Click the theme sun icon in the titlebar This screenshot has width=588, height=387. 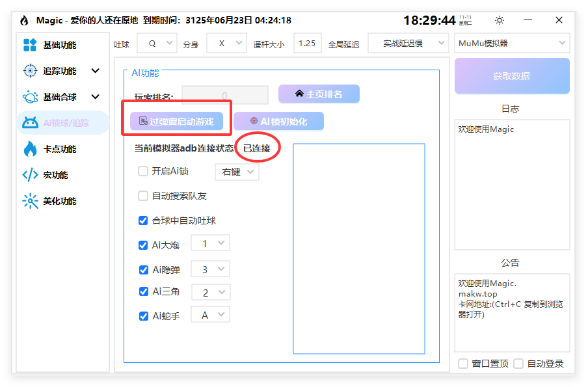pyautogui.click(x=499, y=20)
